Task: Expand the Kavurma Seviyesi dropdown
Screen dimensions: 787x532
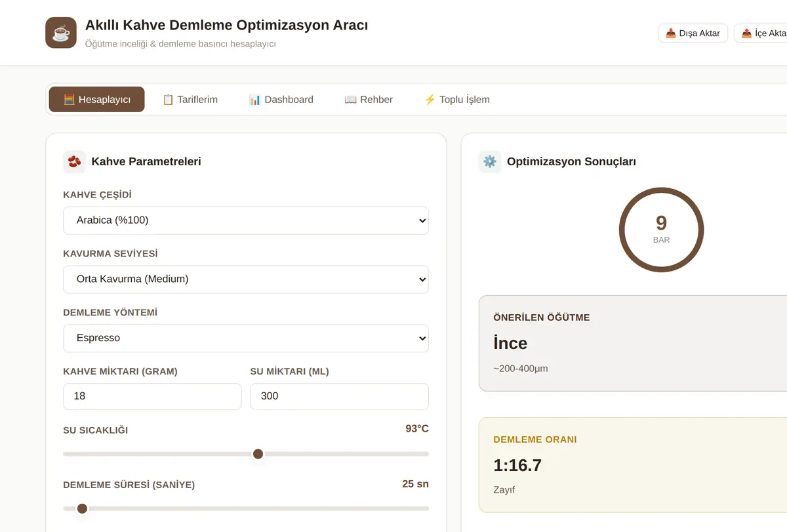Action: pyautogui.click(x=246, y=279)
